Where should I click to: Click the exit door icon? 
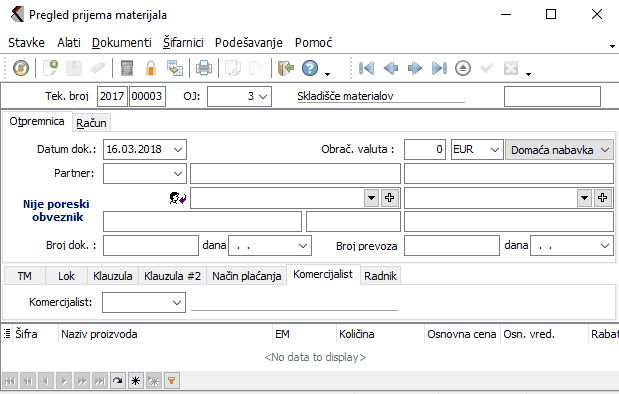tap(286, 68)
